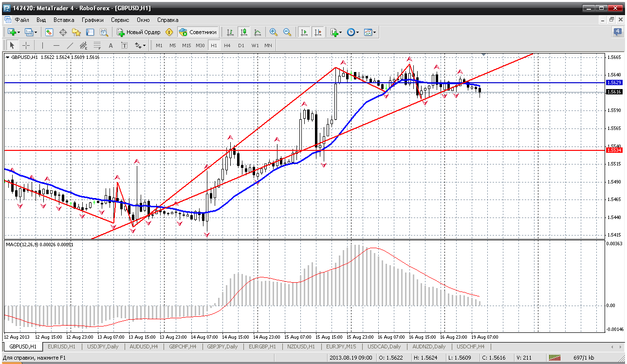Switch chart to line chart mode
This screenshot has width=627, height=364.
tap(258, 32)
